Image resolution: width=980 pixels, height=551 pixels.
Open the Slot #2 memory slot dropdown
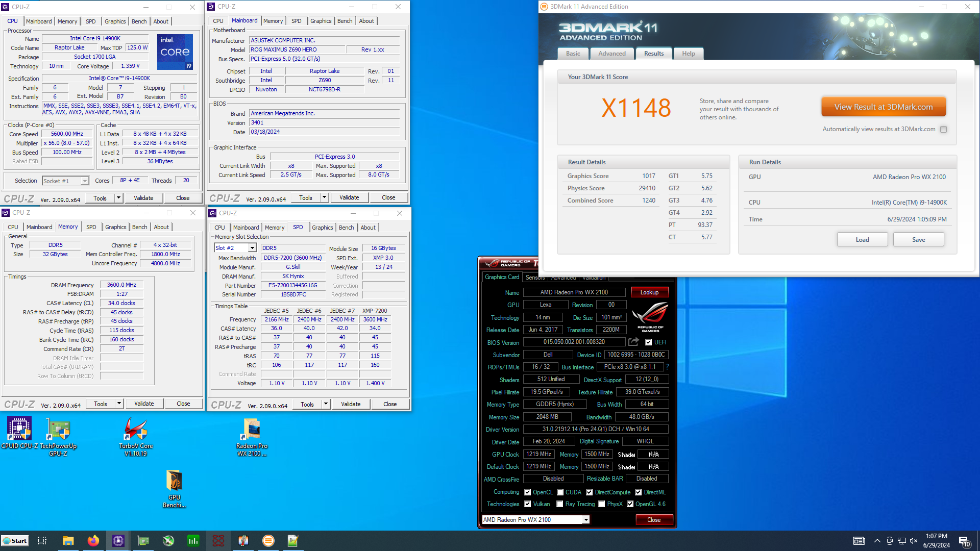click(235, 248)
